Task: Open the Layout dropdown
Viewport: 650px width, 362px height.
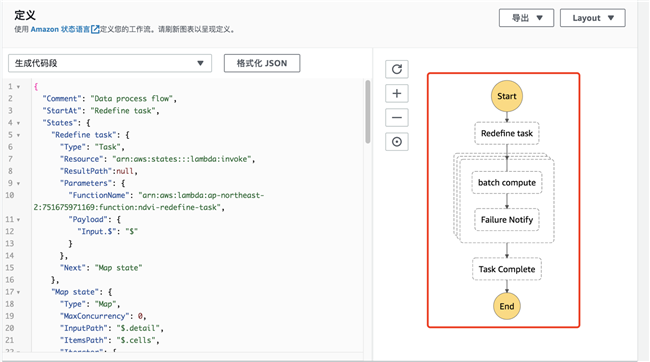Action: [x=592, y=18]
